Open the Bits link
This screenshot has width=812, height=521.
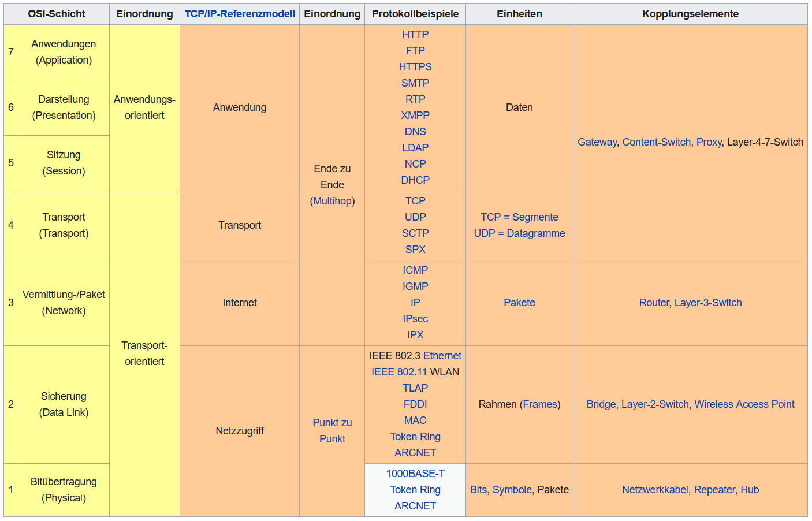coord(478,490)
